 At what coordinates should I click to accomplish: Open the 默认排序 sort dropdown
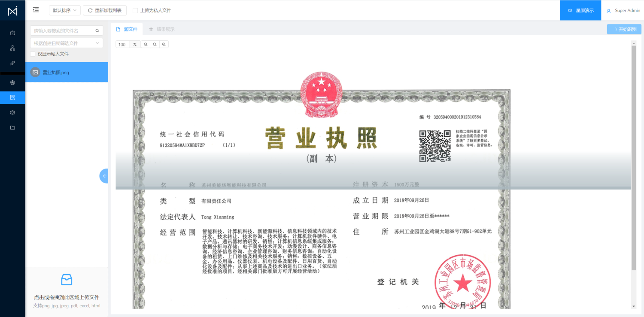click(64, 10)
